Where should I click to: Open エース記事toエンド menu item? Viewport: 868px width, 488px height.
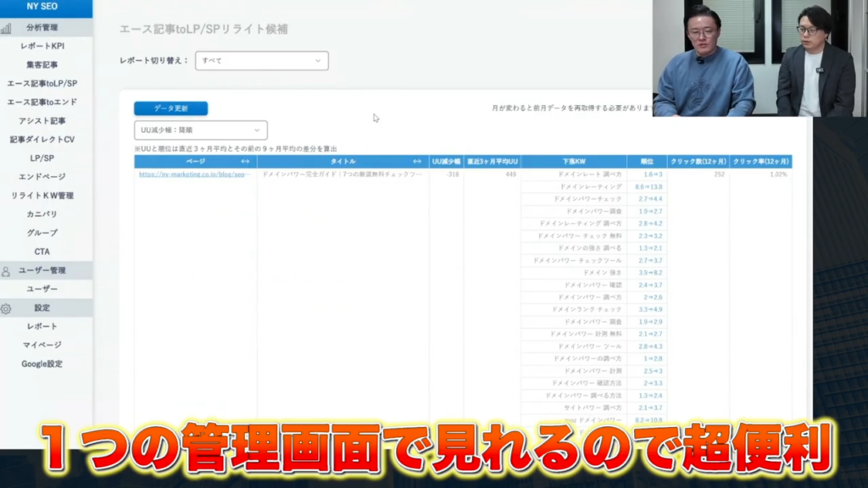tap(42, 102)
